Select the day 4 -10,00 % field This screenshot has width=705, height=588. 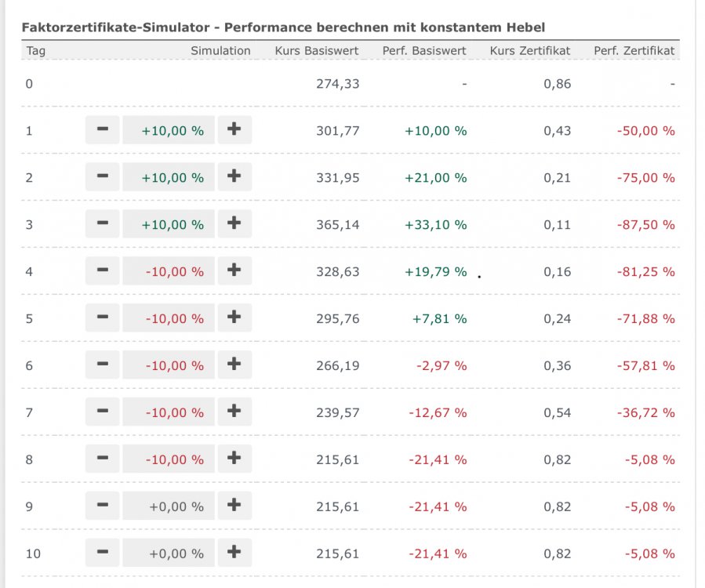pyautogui.click(x=169, y=271)
